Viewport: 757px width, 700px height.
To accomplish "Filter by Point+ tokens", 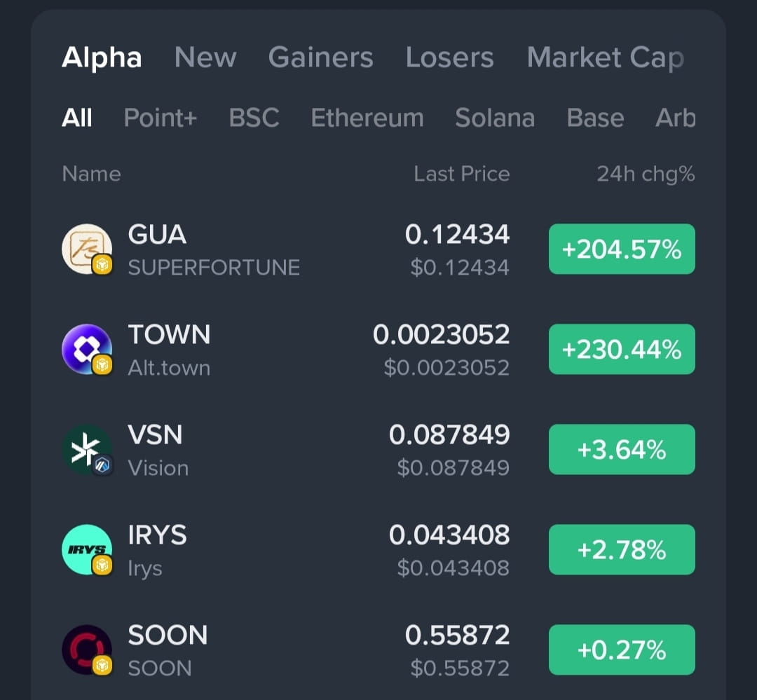I will tap(161, 118).
